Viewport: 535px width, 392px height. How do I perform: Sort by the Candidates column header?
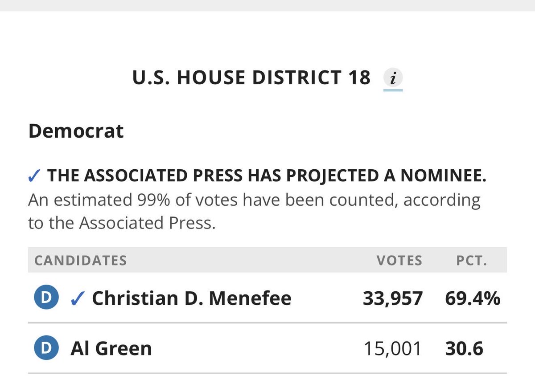pyautogui.click(x=81, y=260)
